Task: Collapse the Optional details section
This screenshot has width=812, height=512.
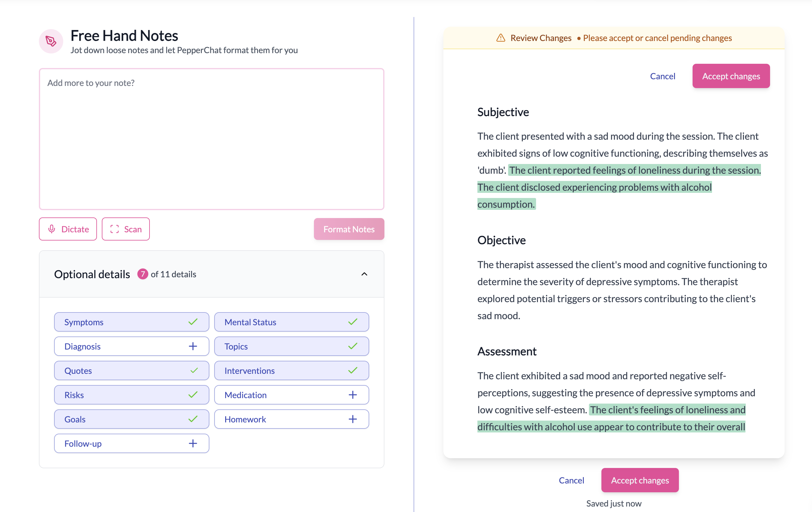Action: point(364,274)
